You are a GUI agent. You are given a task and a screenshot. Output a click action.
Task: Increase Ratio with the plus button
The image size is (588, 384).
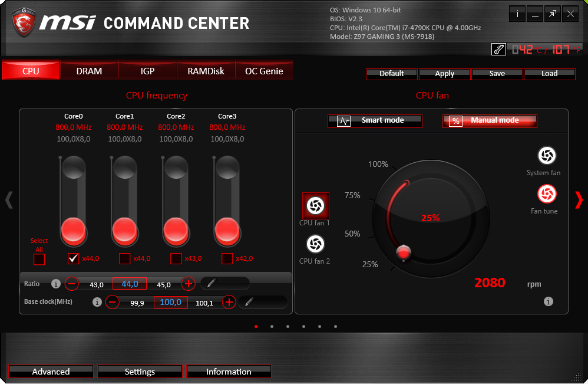coord(189,284)
